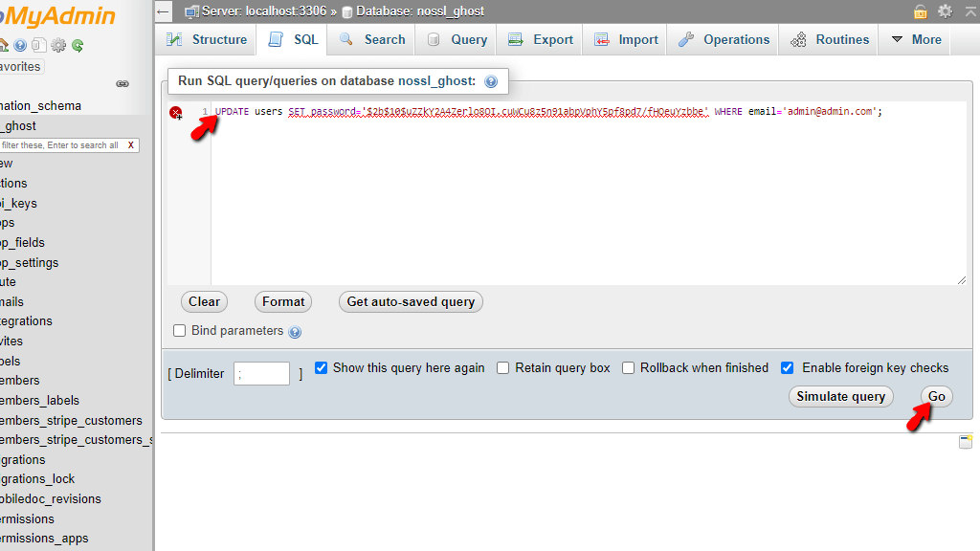980x551 pixels.
Task: Uncheck Enable foreign key checks
Action: 787,367
